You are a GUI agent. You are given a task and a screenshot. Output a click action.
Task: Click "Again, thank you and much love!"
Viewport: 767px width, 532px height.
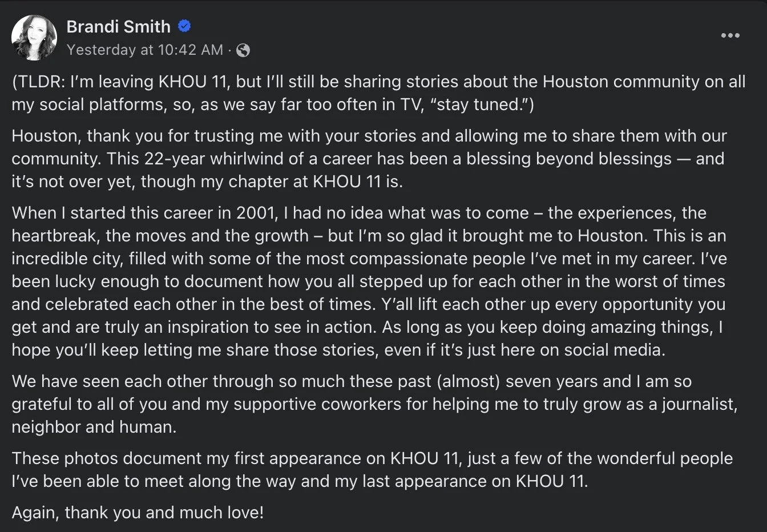click(138, 513)
